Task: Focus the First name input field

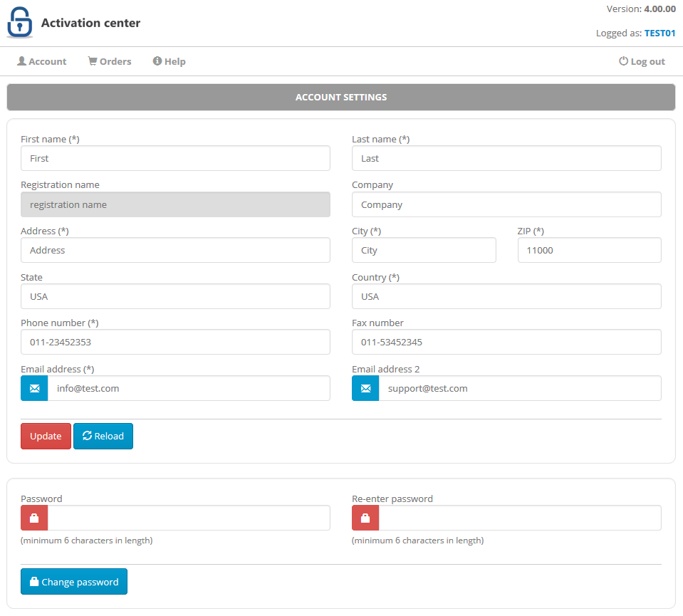Action: pos(175,158)
